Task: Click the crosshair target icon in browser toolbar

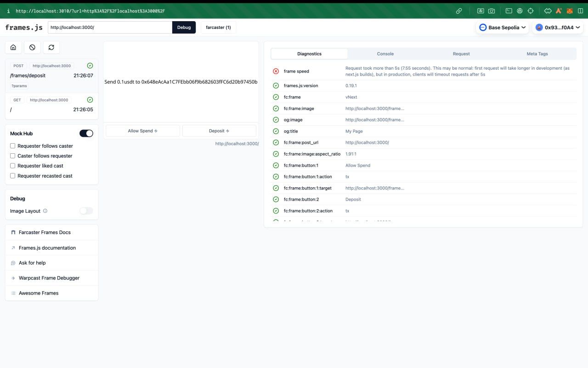Action: [531, 11]
